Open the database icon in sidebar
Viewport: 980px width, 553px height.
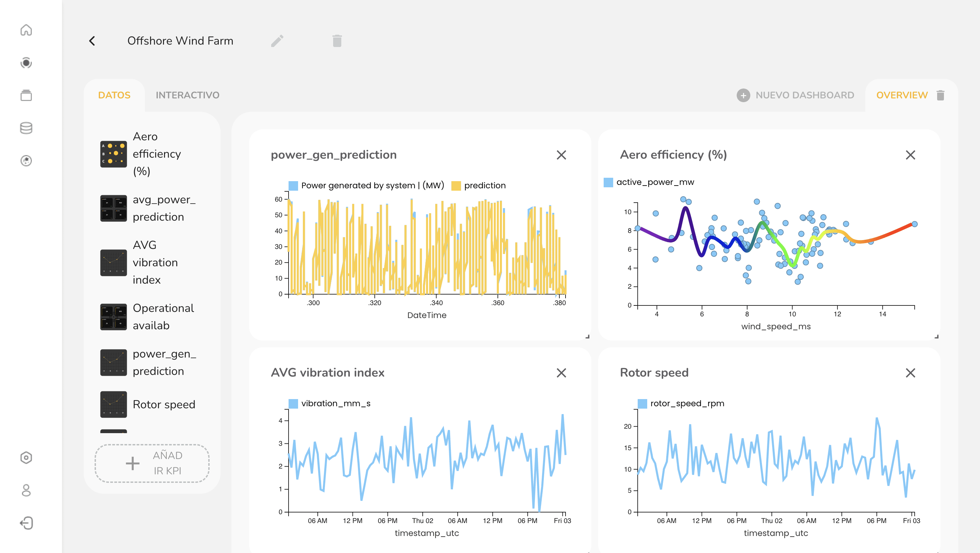pos(26,128)
